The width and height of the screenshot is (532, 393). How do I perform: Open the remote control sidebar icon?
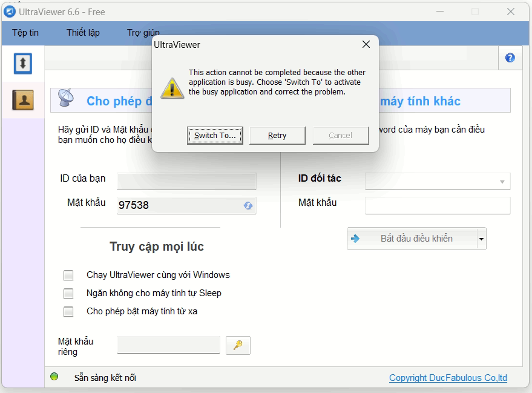(x=23, y=64)
